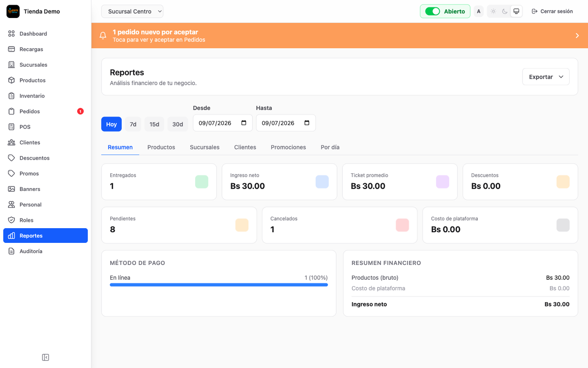
Task: Open Inventario clipboard icon in sidebar
Action: [x=11, y=96]
